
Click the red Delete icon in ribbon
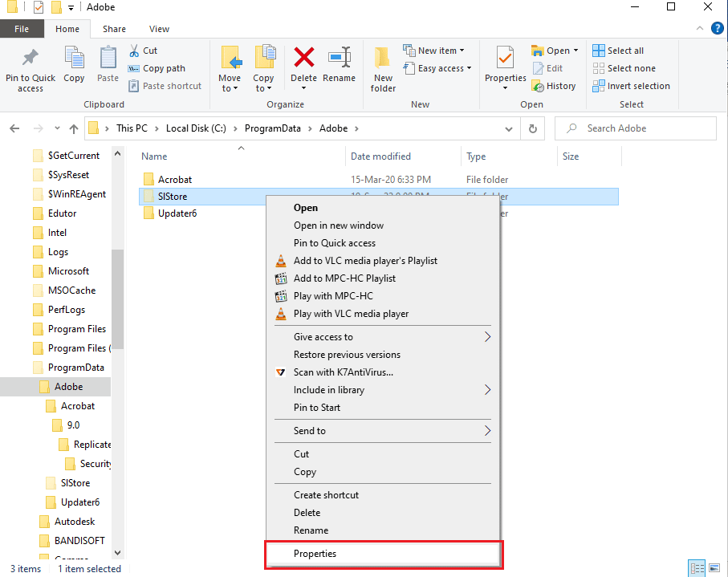(303, 58)
